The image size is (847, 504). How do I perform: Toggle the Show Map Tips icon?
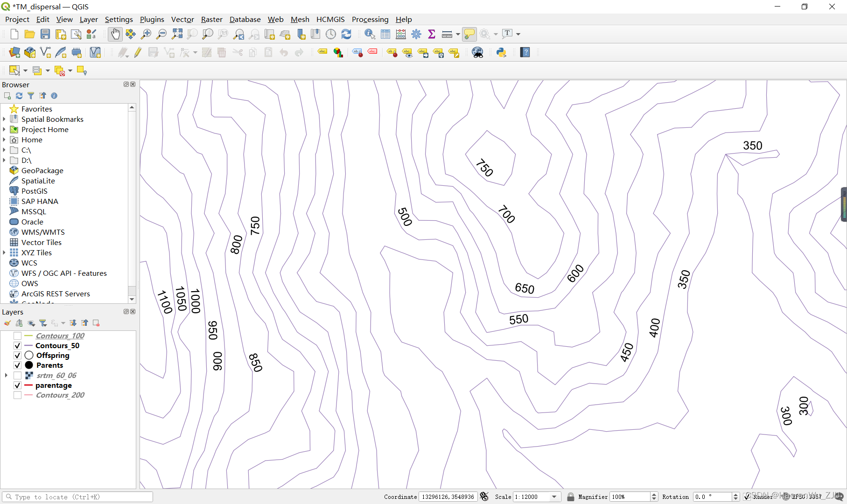469,34
